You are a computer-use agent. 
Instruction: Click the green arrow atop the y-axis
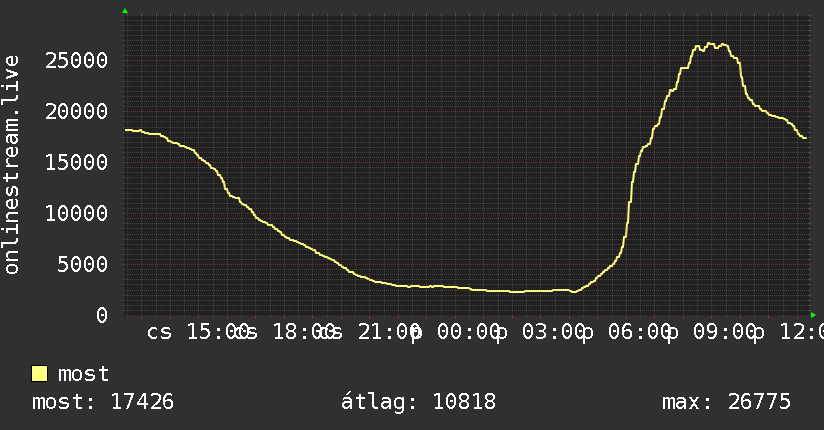click(125, 11)
